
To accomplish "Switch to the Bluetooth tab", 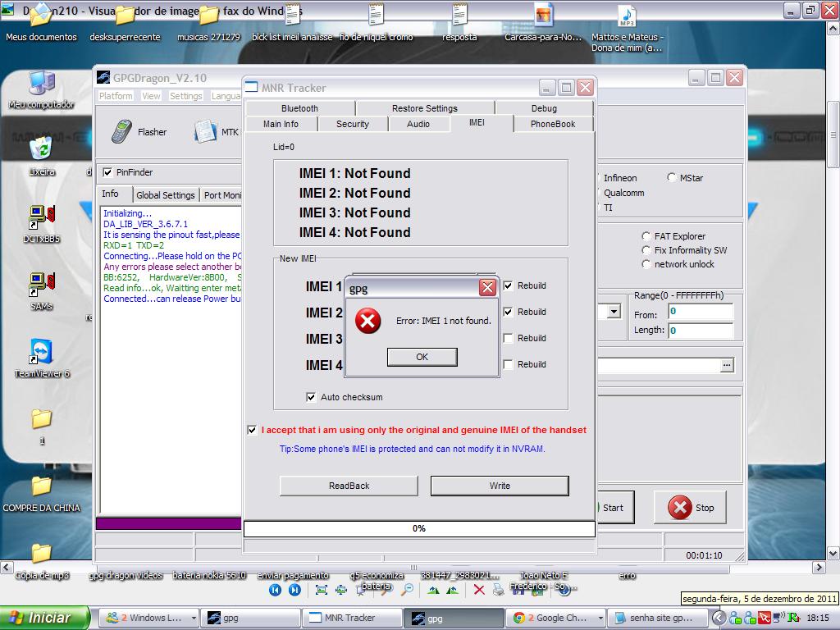I will coord(299,108).
